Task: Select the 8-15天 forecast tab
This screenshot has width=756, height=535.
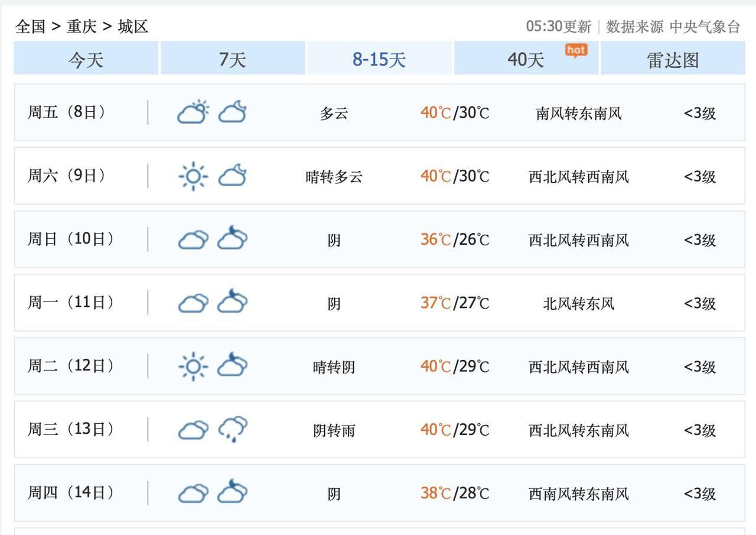Action: [x=379, y=59]
